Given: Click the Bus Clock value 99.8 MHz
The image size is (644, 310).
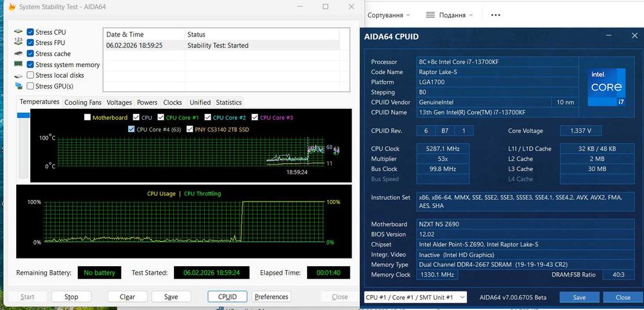Looking at the screenshot, I should (x=443, y=169).
